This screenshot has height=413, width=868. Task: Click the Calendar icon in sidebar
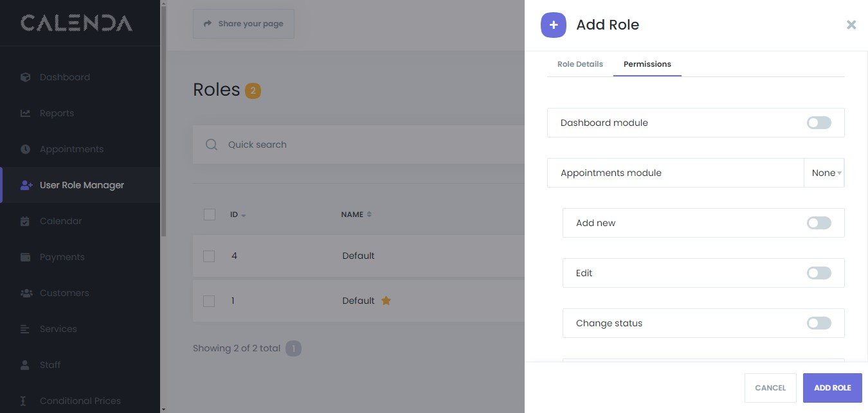coord(26,221)
